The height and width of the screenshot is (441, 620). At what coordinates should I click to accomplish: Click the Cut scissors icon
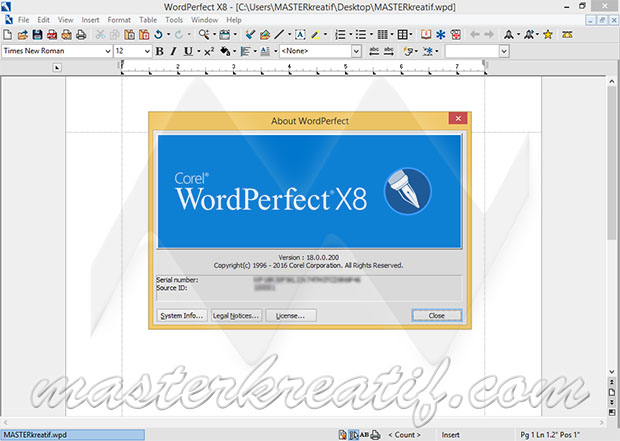[100, 35]
